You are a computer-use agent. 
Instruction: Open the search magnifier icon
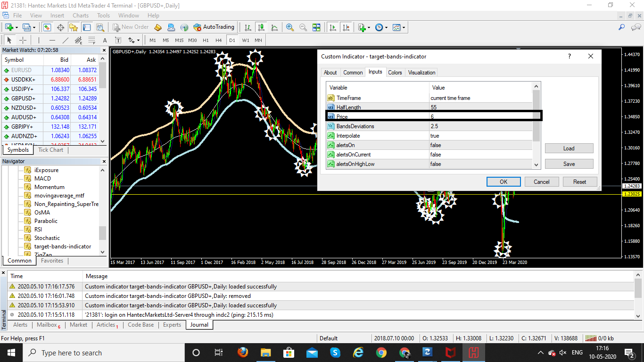click(x=621, y=27)
